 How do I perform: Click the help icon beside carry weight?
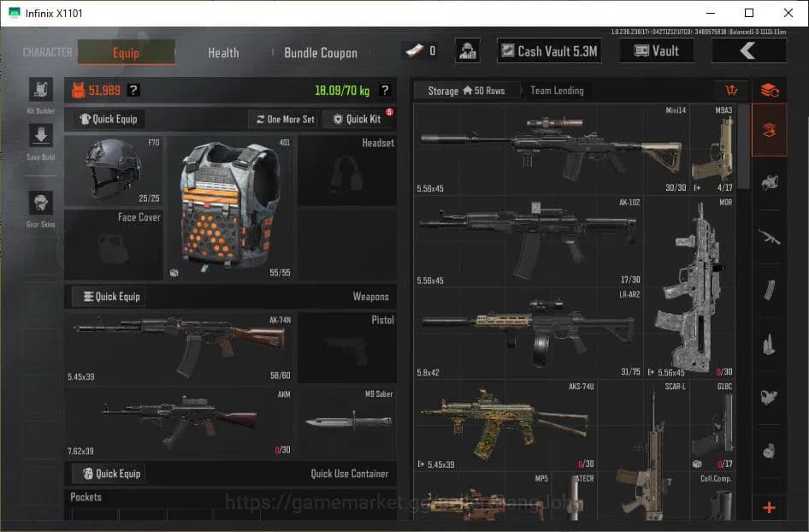tap(385, 91)
